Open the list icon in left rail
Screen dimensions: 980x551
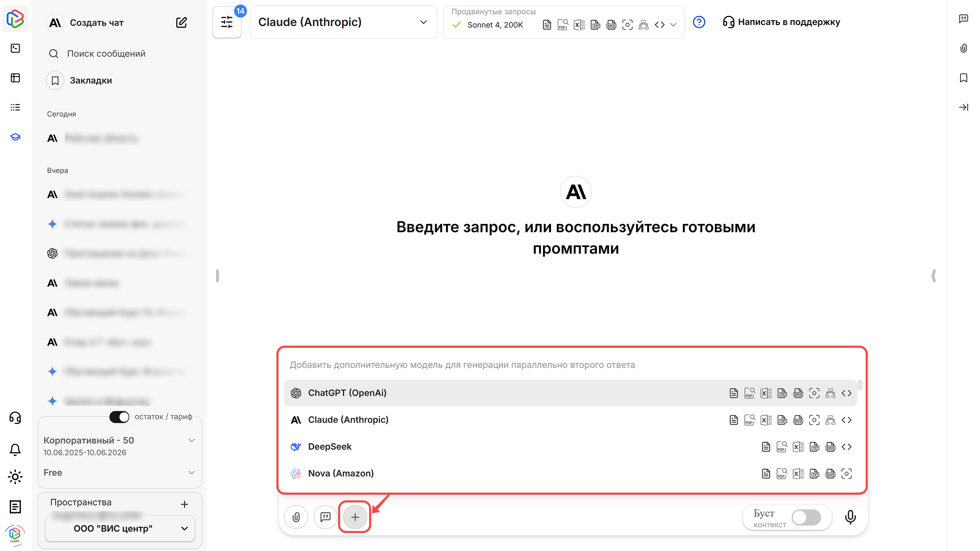[16, 107]
